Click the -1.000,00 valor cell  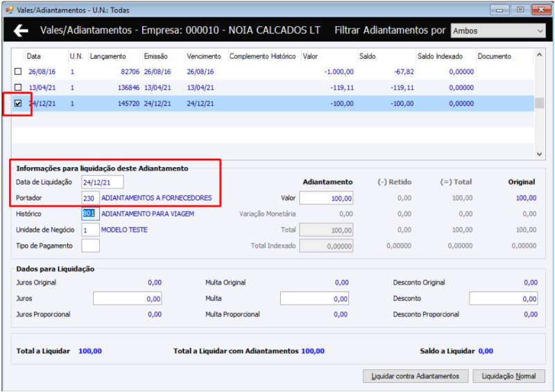(x=339, y=71)
